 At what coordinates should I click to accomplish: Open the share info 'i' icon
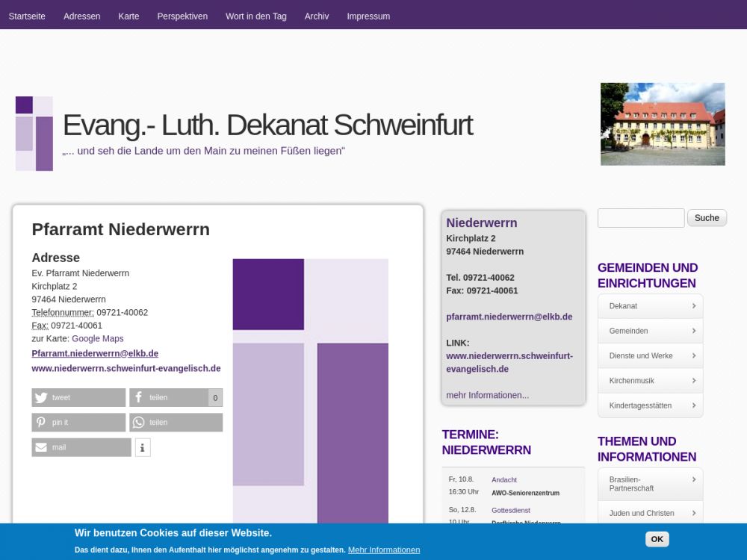(x=143, y=447)
